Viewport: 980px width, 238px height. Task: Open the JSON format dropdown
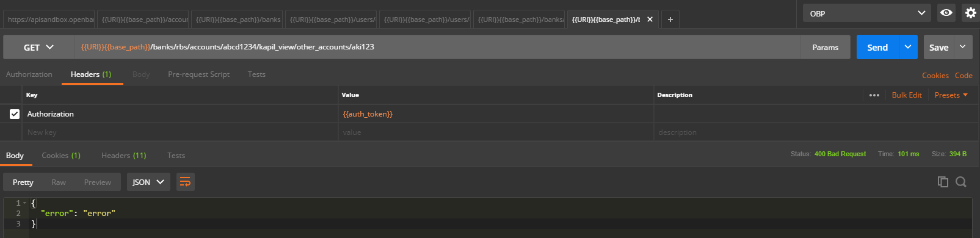tap(149, 182)
